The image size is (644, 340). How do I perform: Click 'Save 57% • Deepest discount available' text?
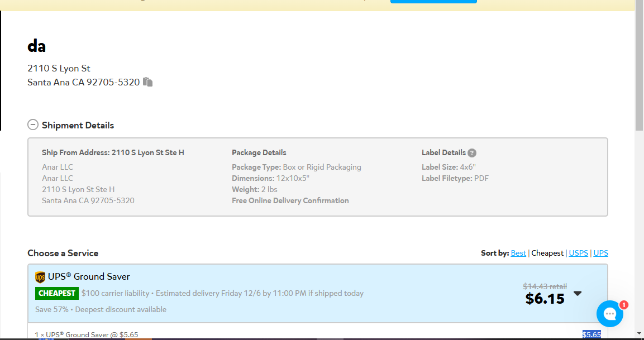point(101,309)
